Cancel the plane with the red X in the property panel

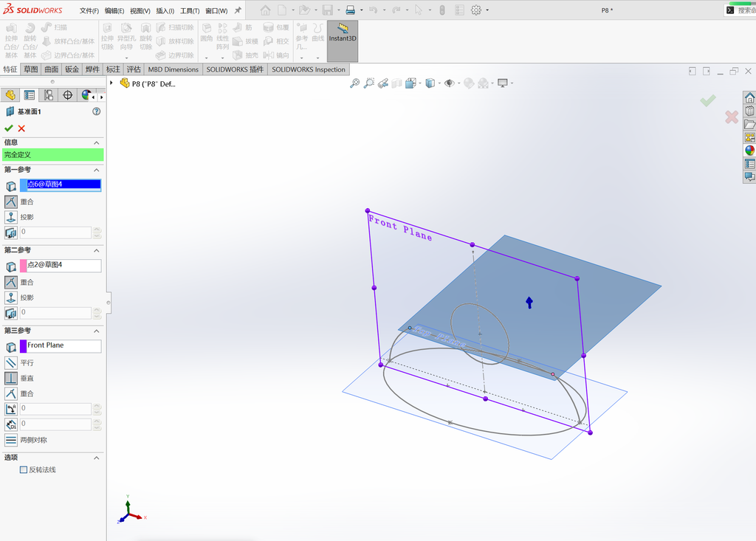pos(21,128)
